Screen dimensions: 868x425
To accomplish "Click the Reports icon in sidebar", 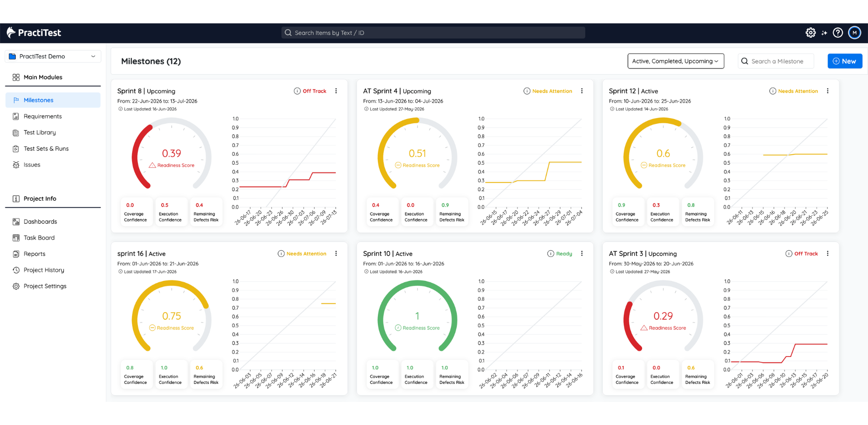I will 16,254.
